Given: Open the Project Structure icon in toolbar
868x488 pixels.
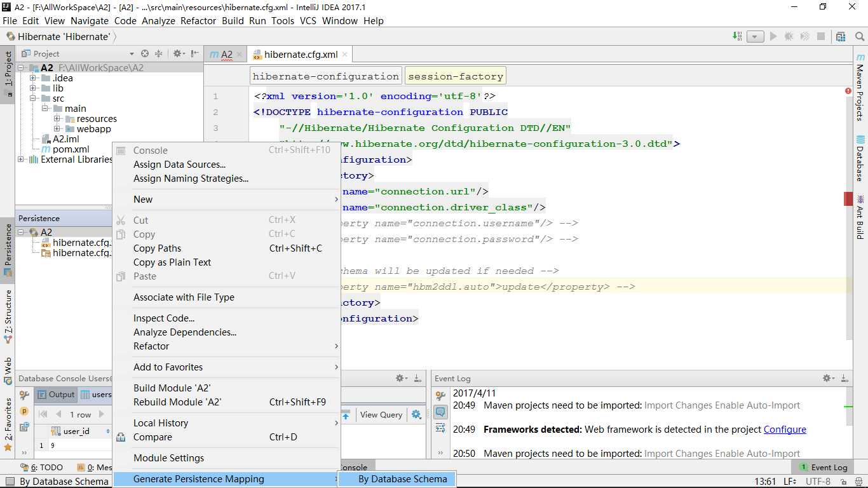Looking at the screenshot, I should pos(841,36).
